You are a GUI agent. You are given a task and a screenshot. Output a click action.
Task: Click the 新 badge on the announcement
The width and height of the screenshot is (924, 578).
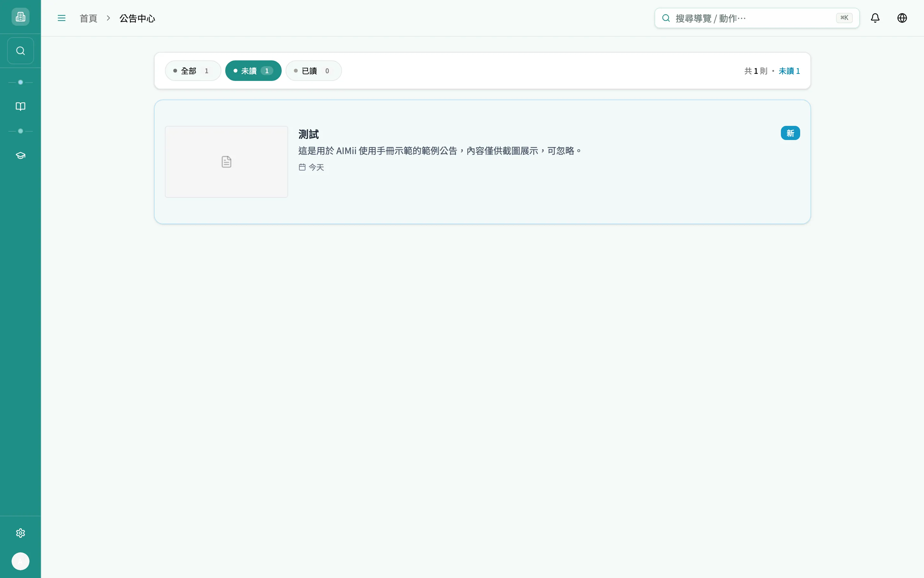[790, 133]
